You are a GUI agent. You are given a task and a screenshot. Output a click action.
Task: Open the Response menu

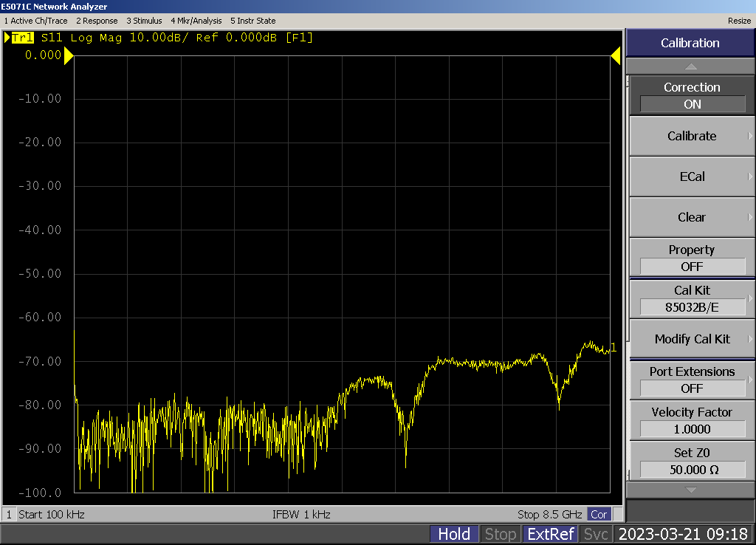[97, 21]
